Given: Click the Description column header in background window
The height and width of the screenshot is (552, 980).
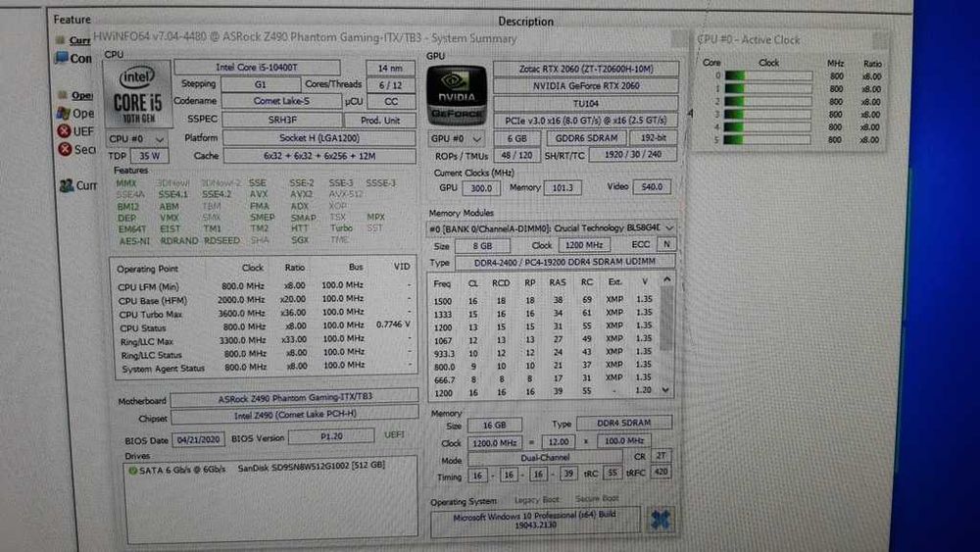Looking at the screenshot, I should click(525, 22).
